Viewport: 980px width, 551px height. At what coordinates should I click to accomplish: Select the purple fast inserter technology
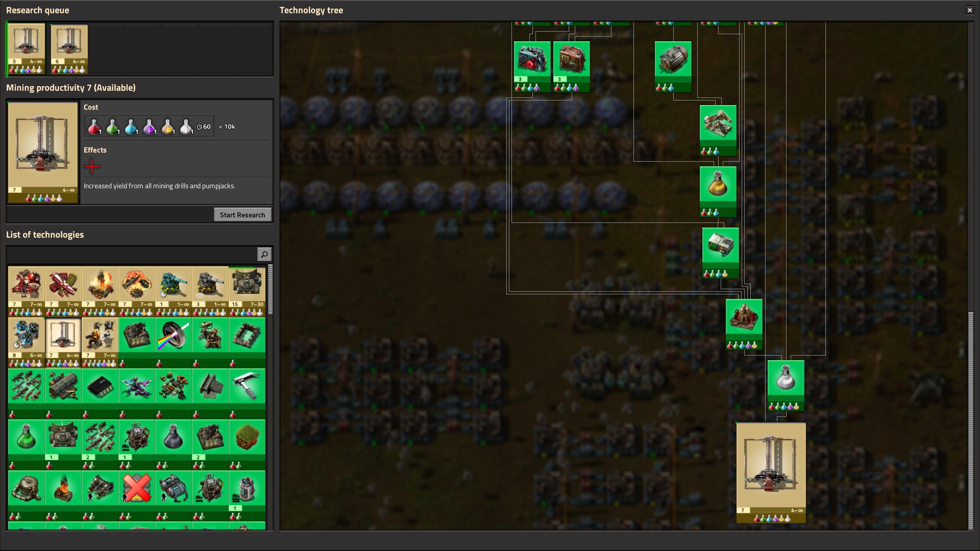[x=137, y=393]
